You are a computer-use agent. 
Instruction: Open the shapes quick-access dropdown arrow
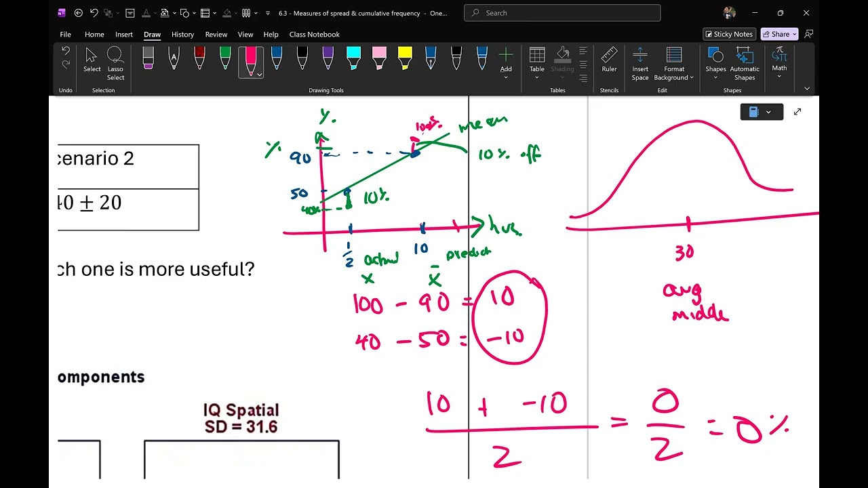point(193,13)
